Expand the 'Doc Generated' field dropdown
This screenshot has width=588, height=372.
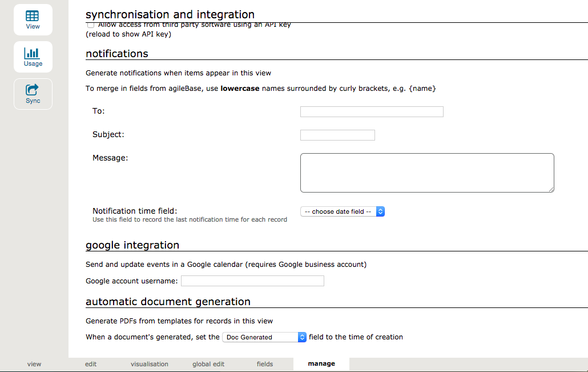coord(264,337)
